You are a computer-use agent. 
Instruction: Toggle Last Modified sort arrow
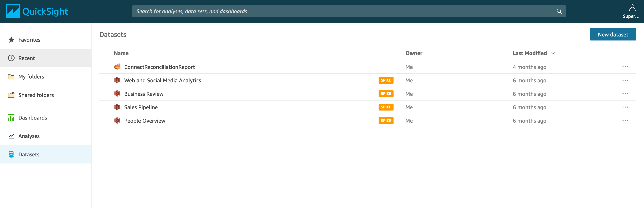pyautogui.click(x=553, y=53)
